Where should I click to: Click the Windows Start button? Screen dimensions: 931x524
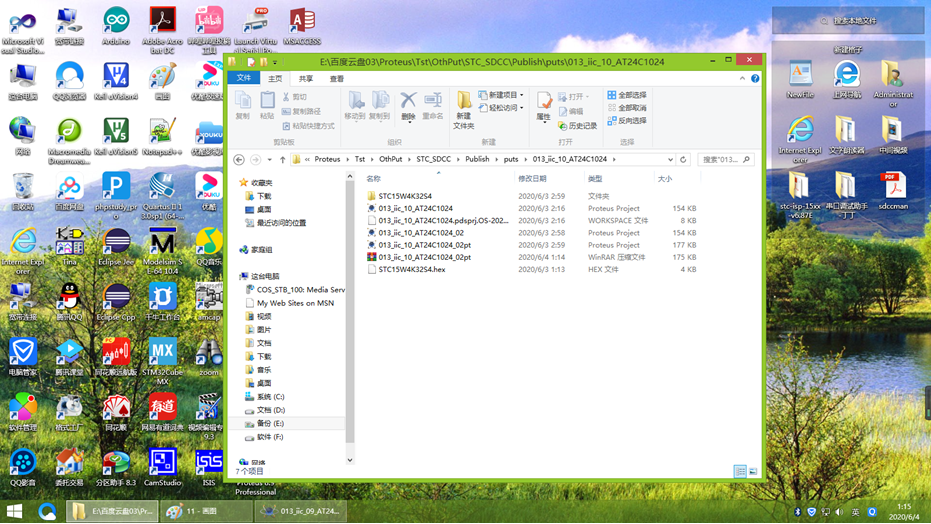(x=14, y=511)
